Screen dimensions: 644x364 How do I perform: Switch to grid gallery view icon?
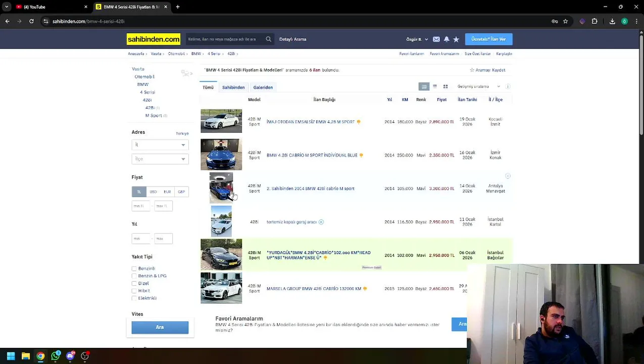445,86
